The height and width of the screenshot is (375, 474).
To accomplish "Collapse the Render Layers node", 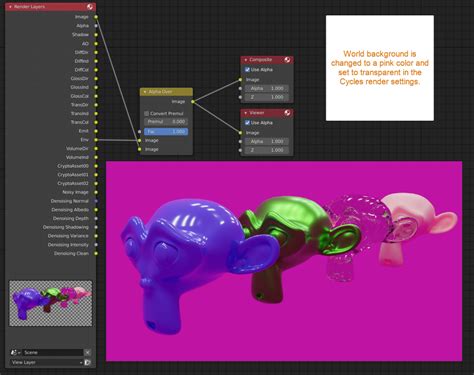I will [x=10, y=7].
